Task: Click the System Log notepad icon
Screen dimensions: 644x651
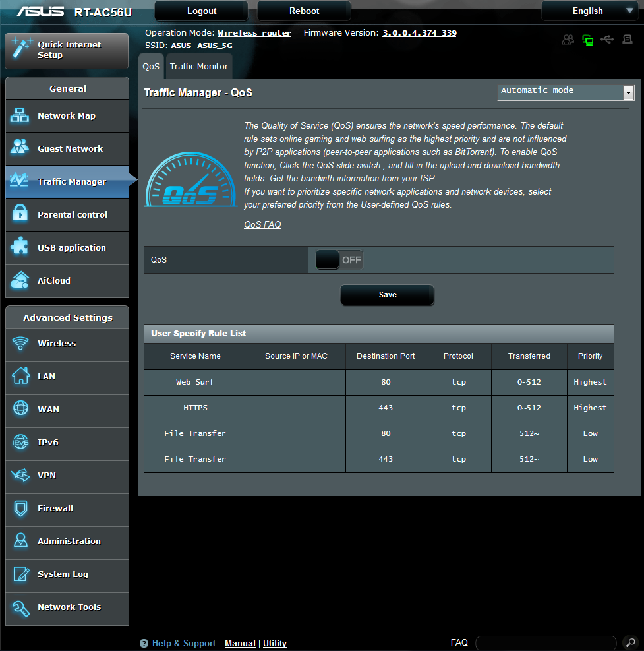Action: click(x=21, y=574)
